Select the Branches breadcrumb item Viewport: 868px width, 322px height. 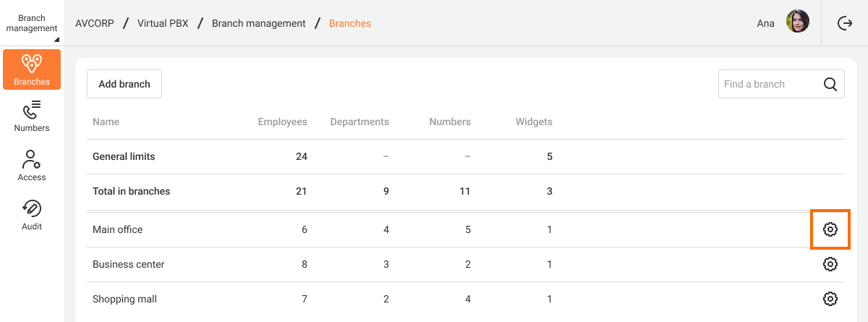pyautogui.click(x=350, y=23)
